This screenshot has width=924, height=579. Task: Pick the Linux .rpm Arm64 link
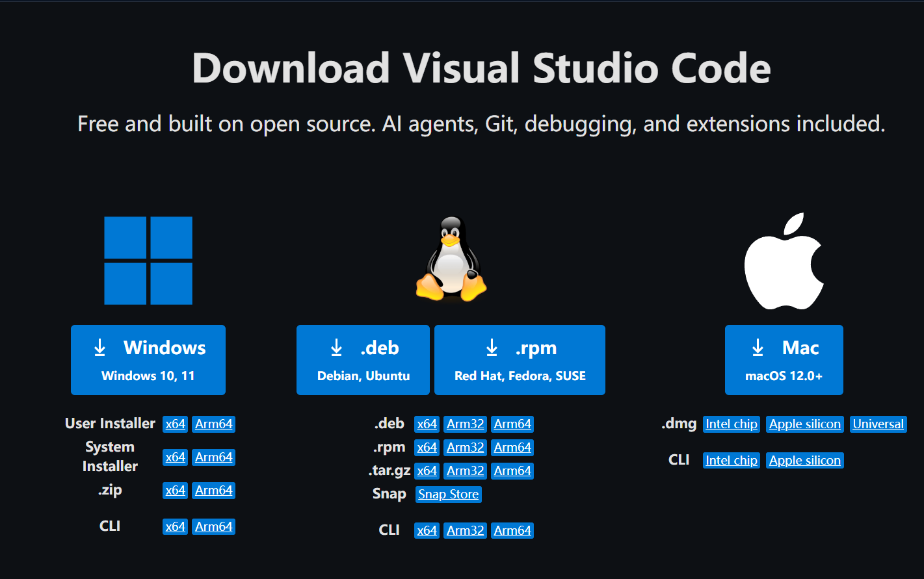tap(512, 448)
